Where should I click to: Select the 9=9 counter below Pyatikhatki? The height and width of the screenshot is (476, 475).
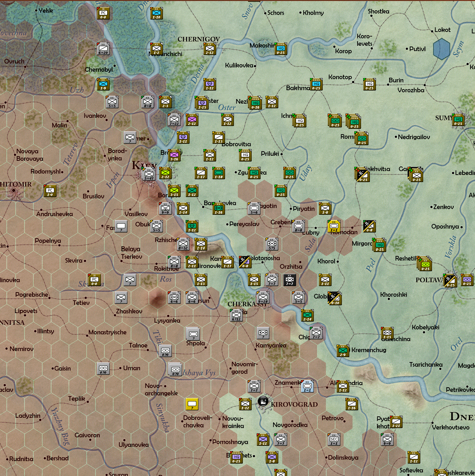pyautogui.click(x=387, y=439)
